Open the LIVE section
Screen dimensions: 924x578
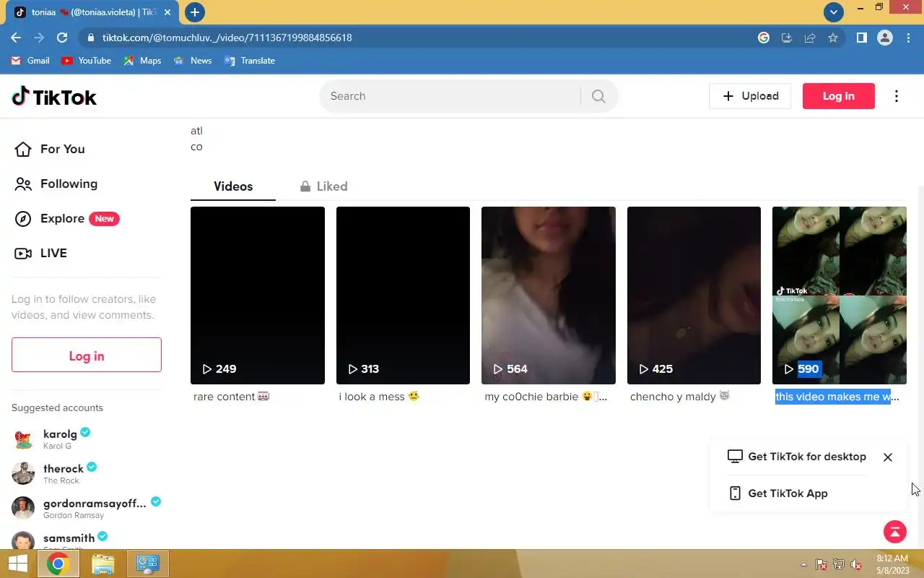(41, 253)
